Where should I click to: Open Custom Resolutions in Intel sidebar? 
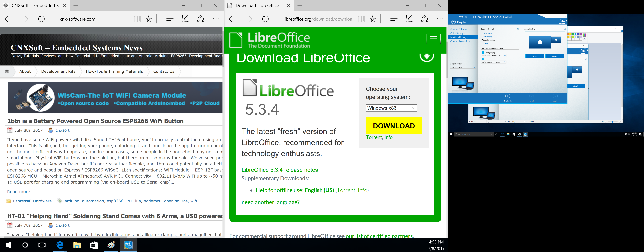[x=460, y=41]
